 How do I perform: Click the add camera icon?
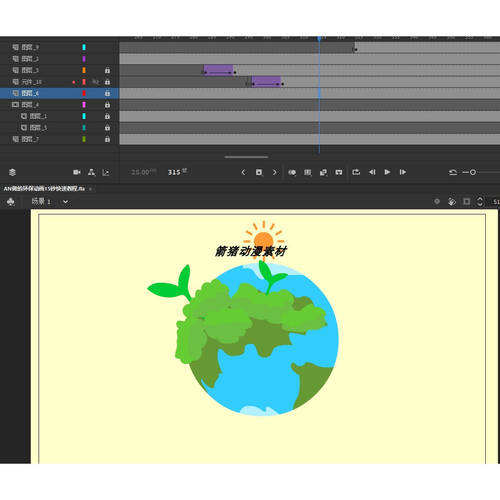click(77, 172)
